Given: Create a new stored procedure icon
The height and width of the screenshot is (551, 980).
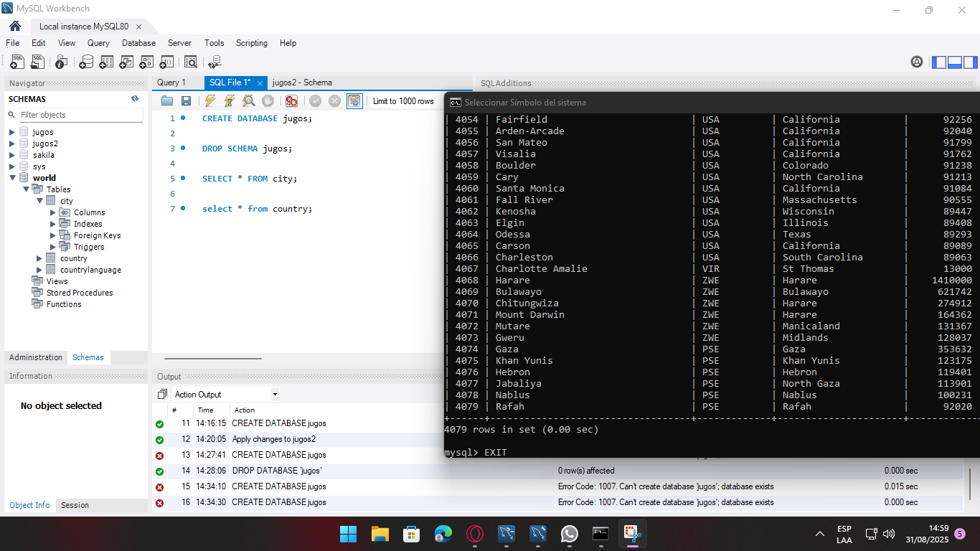Looking at the screenshot, I should pyautogui.click(x=146, y=62).
